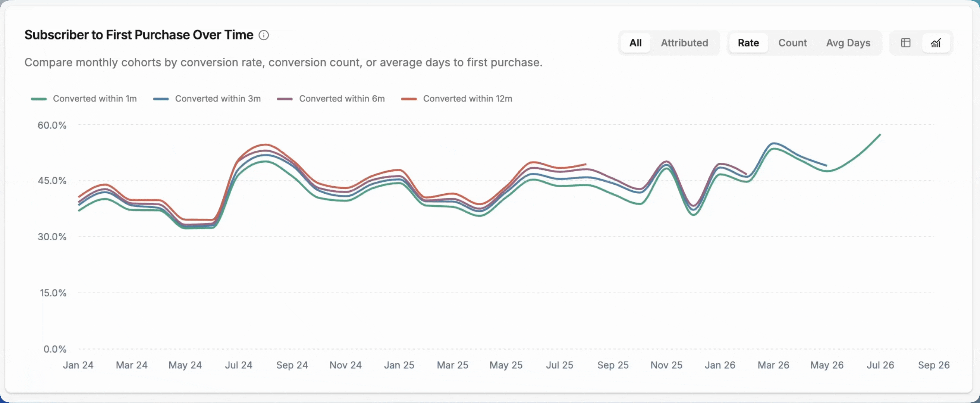This screenshot has height=403, width=980.
Task: Select the All segment toggle
Action: coord(635,43)
